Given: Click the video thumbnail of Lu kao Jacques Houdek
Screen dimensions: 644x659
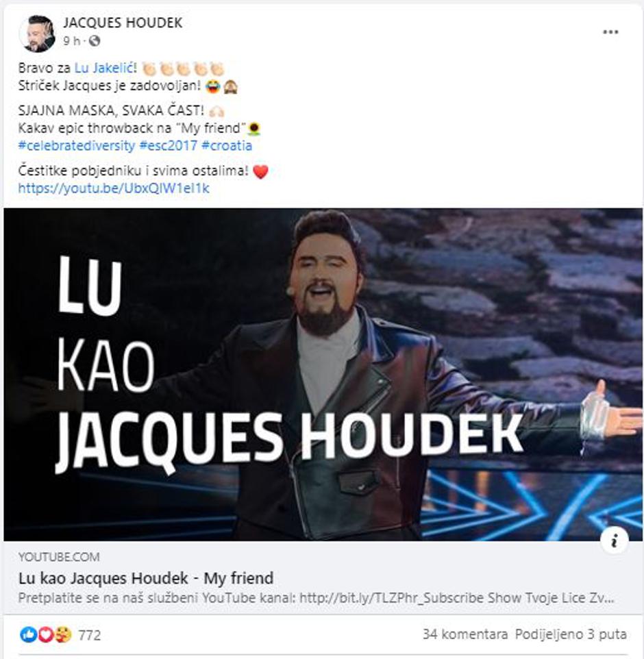Looking at the screenshot, I should pyautogui.click(x=323, y=375).
